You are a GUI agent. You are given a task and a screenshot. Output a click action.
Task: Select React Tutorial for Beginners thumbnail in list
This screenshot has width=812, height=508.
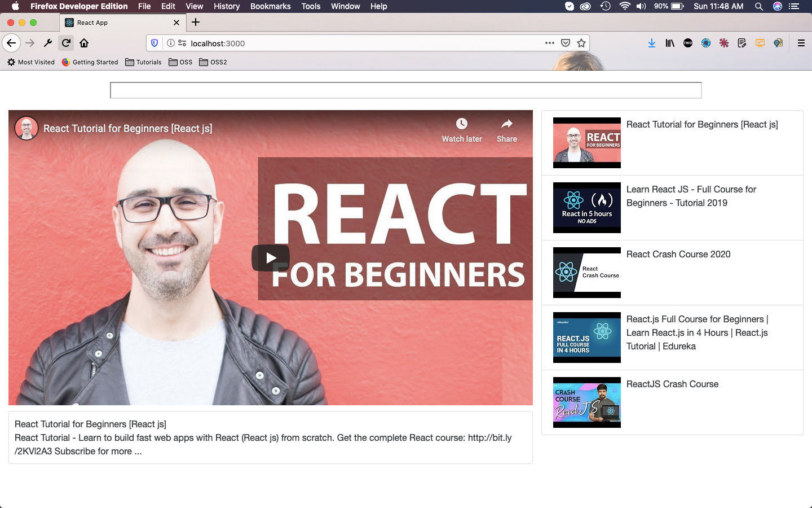[x=587, y=143]
